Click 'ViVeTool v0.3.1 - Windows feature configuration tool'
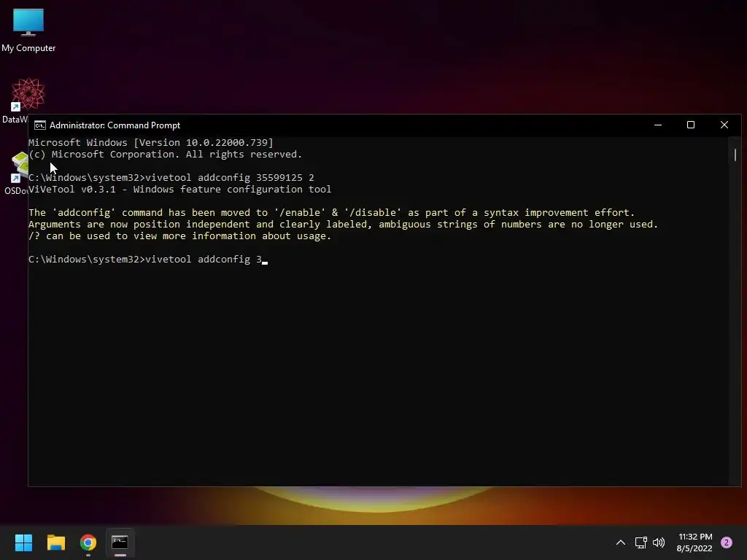 (179, 189)
